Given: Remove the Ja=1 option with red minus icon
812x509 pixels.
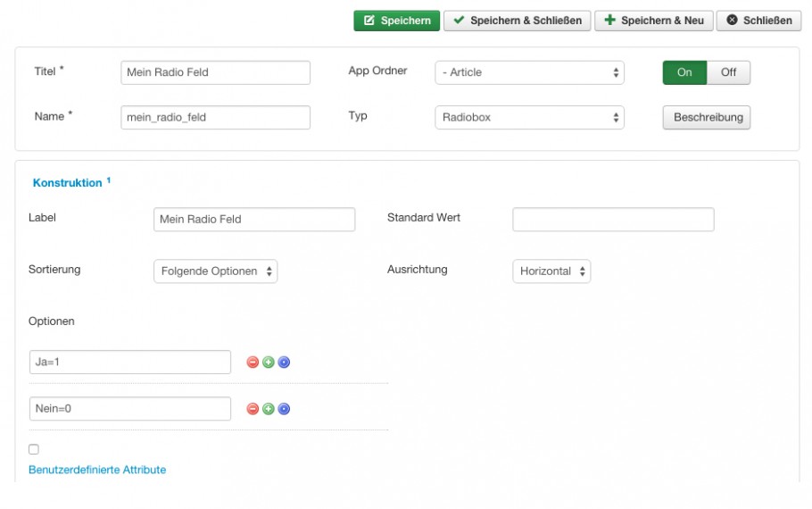Looking at the screenshot, I should [x=253, y=363].
